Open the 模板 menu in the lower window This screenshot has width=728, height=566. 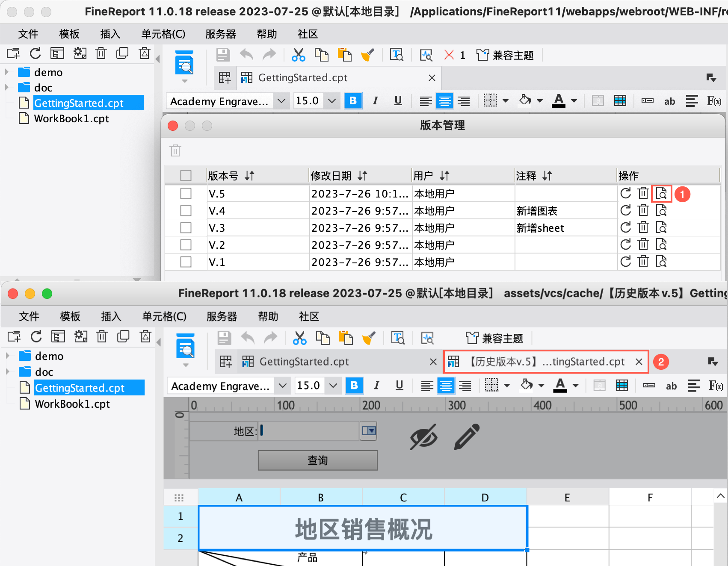click(x=70, y=316)
